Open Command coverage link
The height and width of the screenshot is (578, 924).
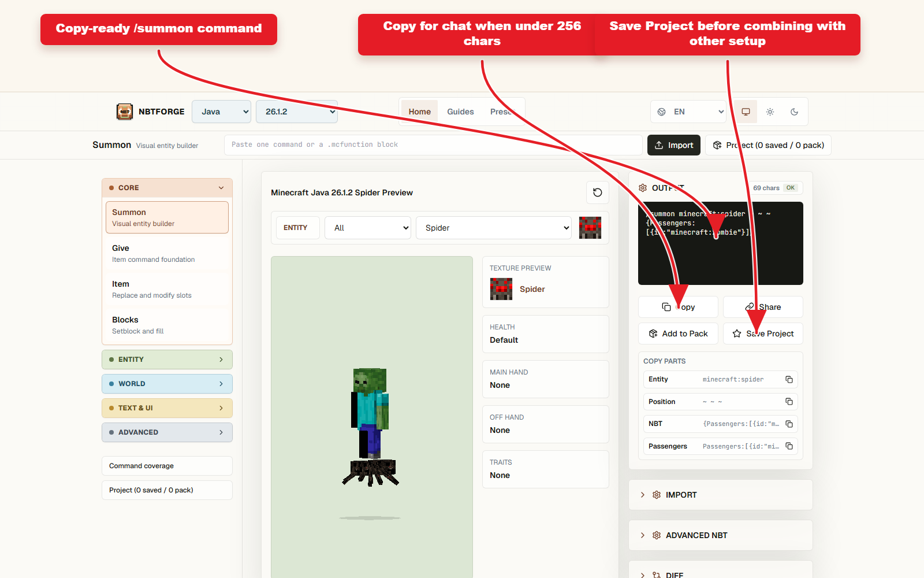tap(167, 466)
